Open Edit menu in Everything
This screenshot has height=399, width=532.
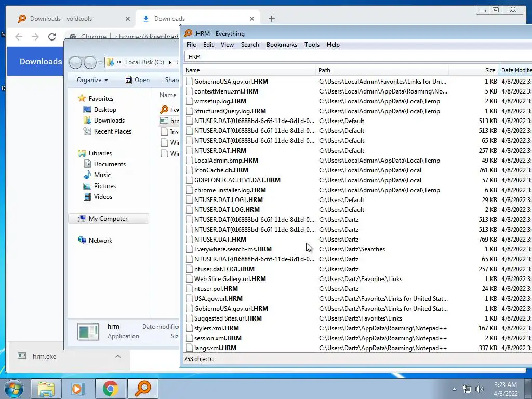[208, 45]
